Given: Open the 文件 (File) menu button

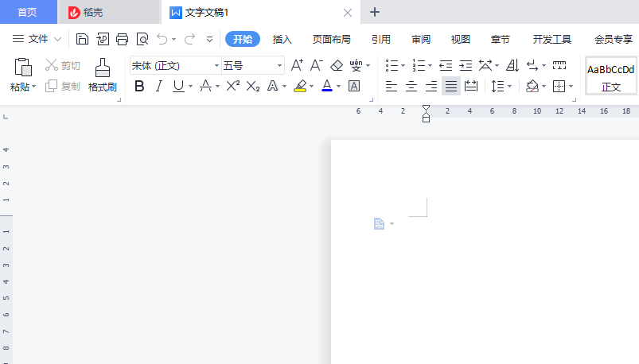Looking at the screenshot, I should (x=37, y=39).
